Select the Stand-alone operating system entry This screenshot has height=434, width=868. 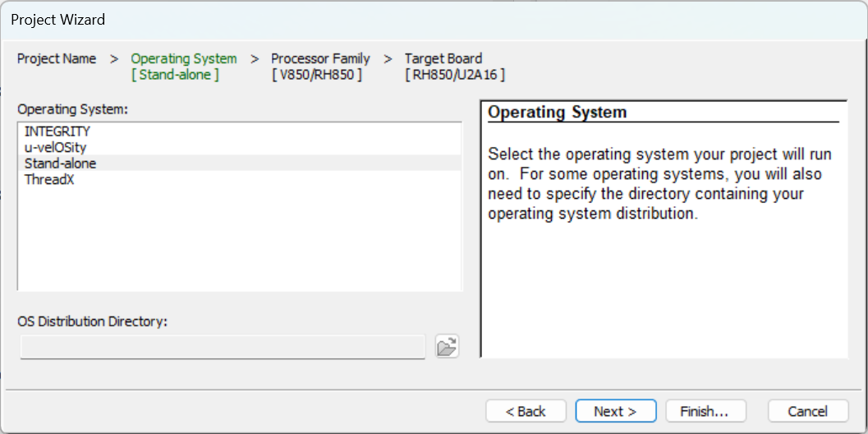pos(61,164)
